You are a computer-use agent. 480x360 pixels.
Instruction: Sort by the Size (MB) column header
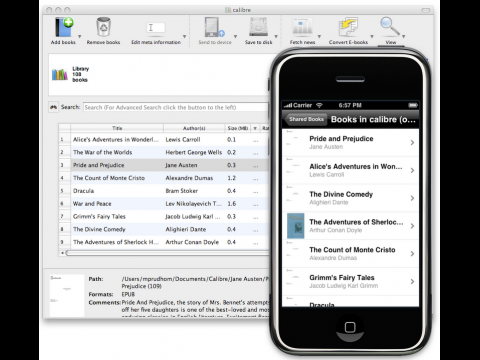point(238,128)
